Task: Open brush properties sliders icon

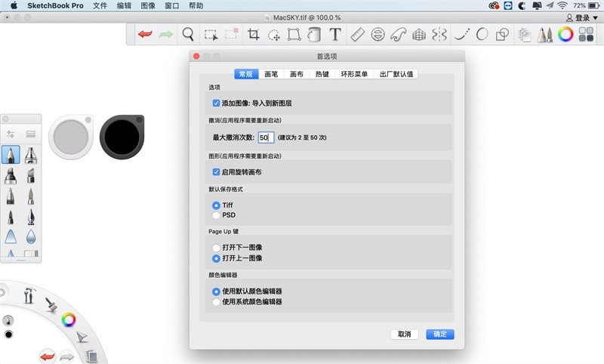Action: click(x=11, y=134)
